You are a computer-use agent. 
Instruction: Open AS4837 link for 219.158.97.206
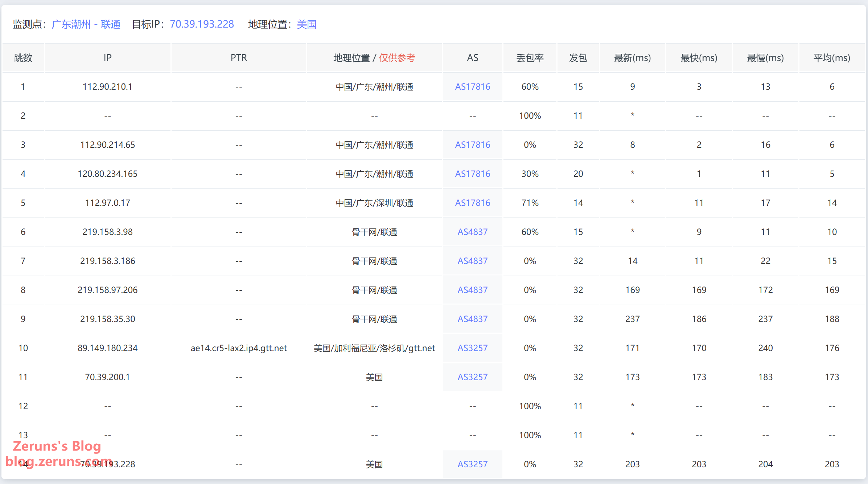click(472, 290)
